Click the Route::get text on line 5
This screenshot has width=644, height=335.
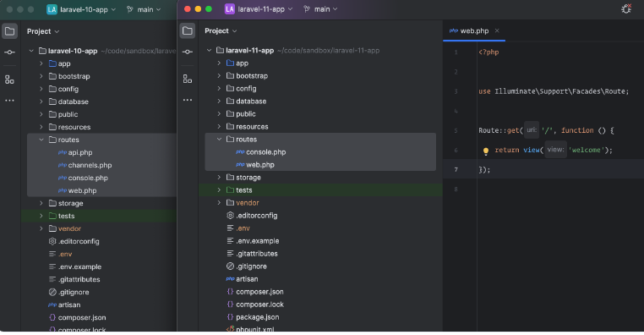click(499, 130)
